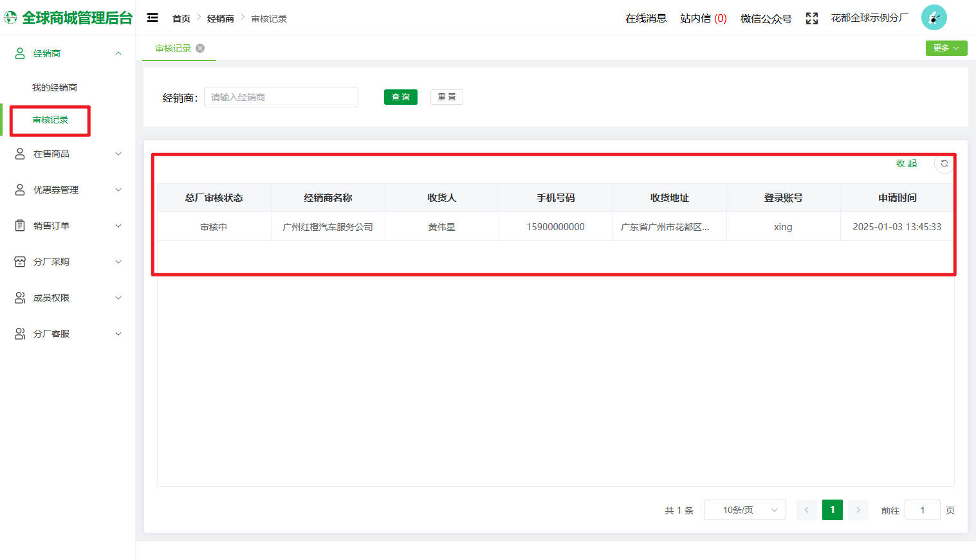Click the refresh icon above the records table
Screen dimensions: 976x560
click(x=943, y=164)
